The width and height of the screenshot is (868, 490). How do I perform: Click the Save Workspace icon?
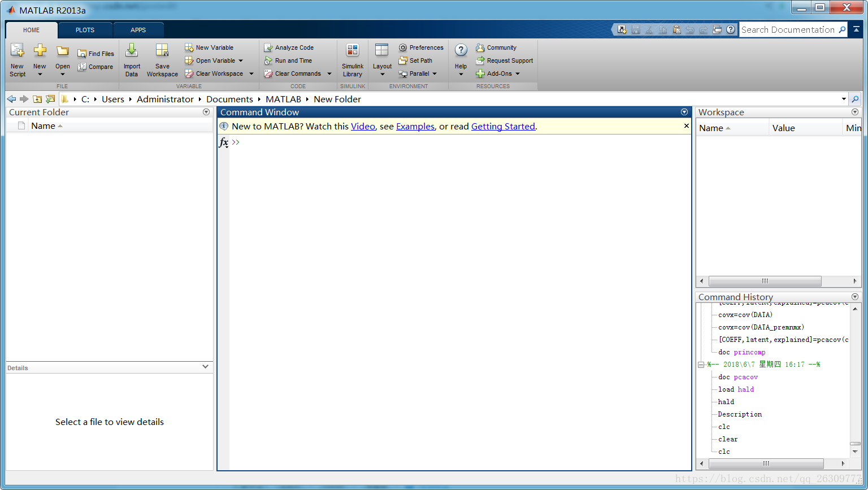click(162, 51)
